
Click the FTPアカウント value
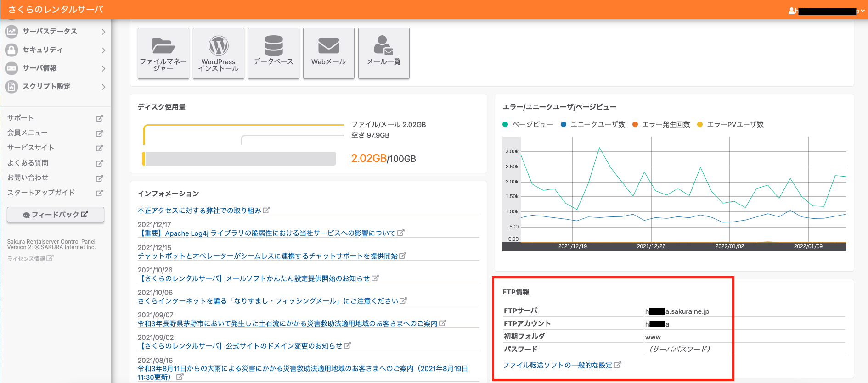point(657,324)
